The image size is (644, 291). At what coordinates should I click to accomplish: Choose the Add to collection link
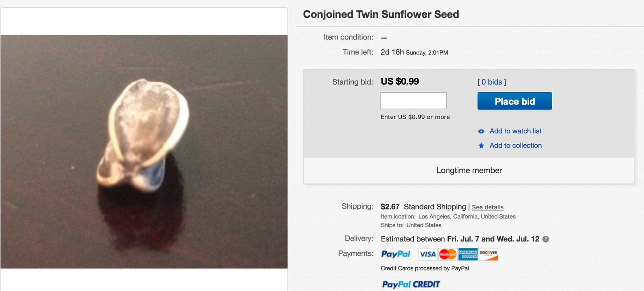[515, 145]
